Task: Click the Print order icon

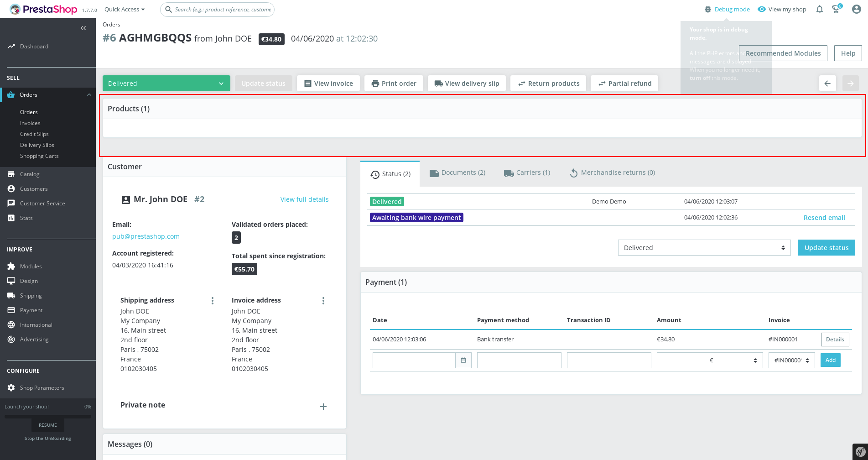Action: click(x=376, y=83)
